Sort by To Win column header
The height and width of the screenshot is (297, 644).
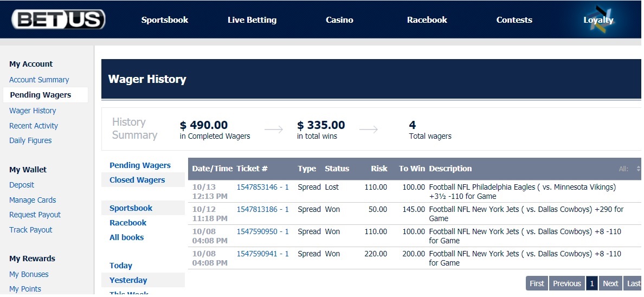(x=412, y=169)
